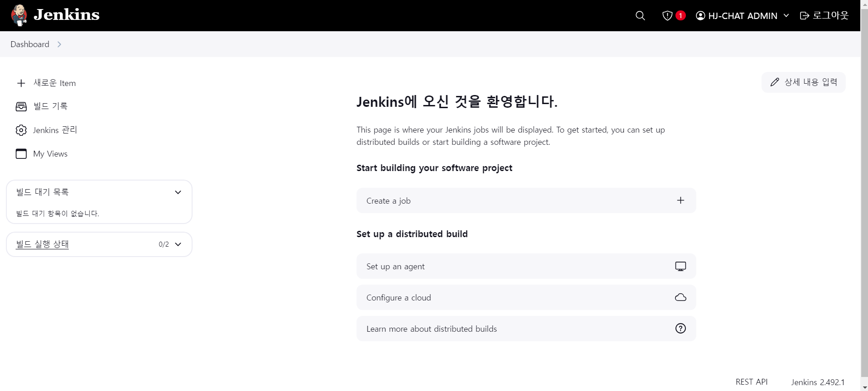This screenshot has width=868, height=391.
Task: Click the Configure a cloud button
Action: pos(526,297)
